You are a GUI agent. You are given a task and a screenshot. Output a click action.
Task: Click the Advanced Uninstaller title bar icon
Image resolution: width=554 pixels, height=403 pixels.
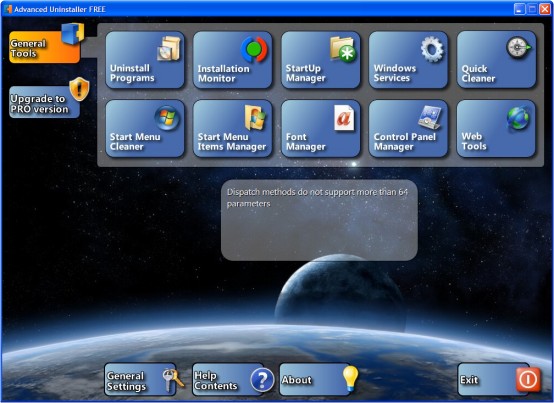click(7, 9)
